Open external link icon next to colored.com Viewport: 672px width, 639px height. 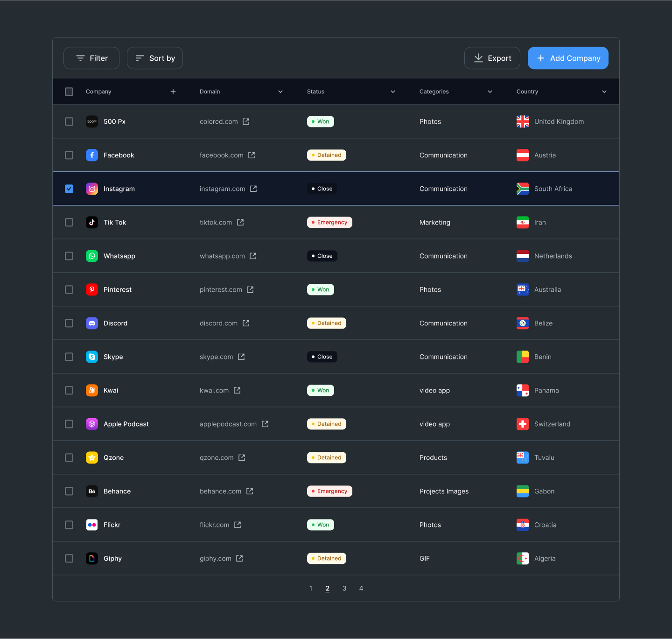pos(246,121)
